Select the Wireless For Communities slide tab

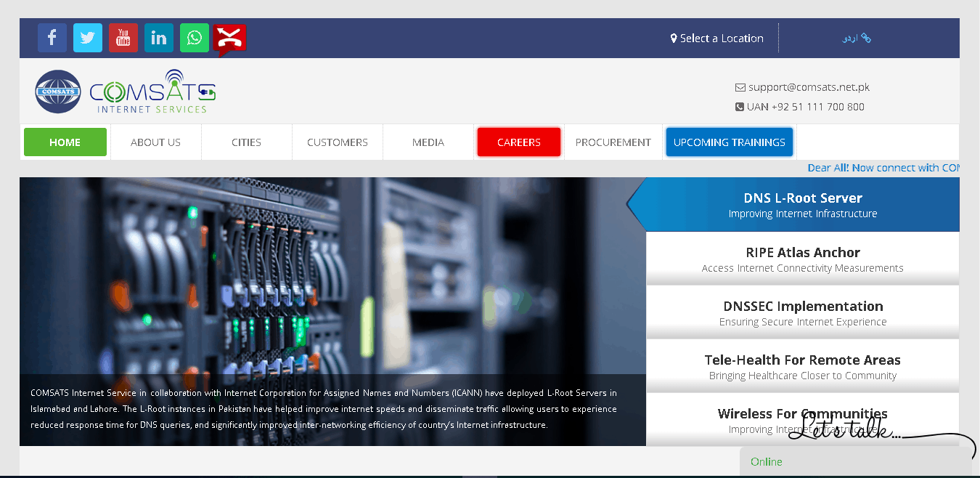[803, 419]
